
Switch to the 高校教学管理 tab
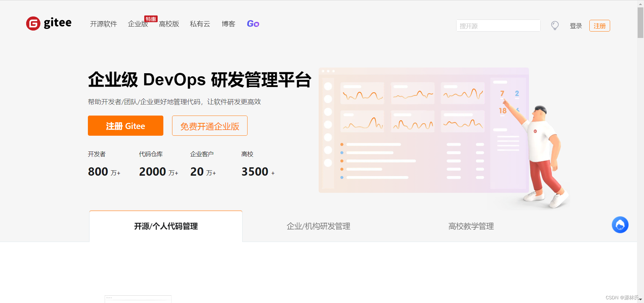[471, 226]
